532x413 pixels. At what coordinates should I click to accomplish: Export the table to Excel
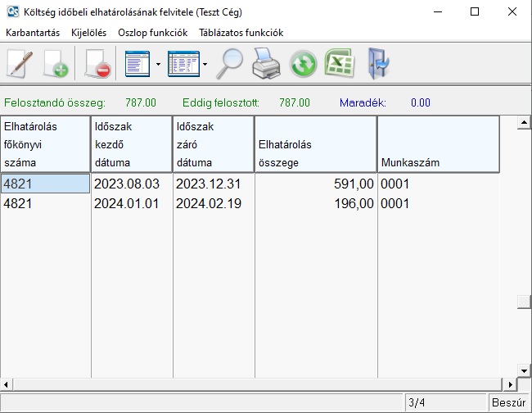click(339, 64)
